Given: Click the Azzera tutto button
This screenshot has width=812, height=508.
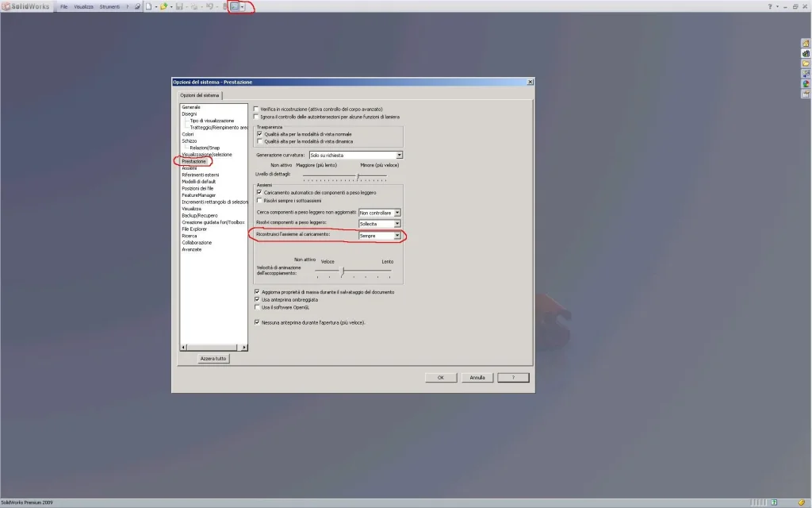Looking at the screenshot, I should tap(213, 359).
